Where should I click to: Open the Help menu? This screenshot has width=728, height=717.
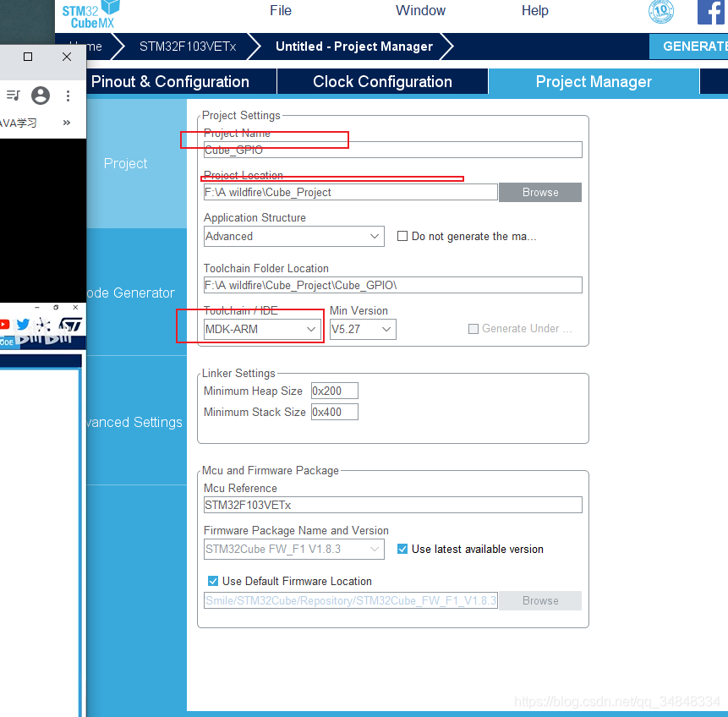click(535, 10)
